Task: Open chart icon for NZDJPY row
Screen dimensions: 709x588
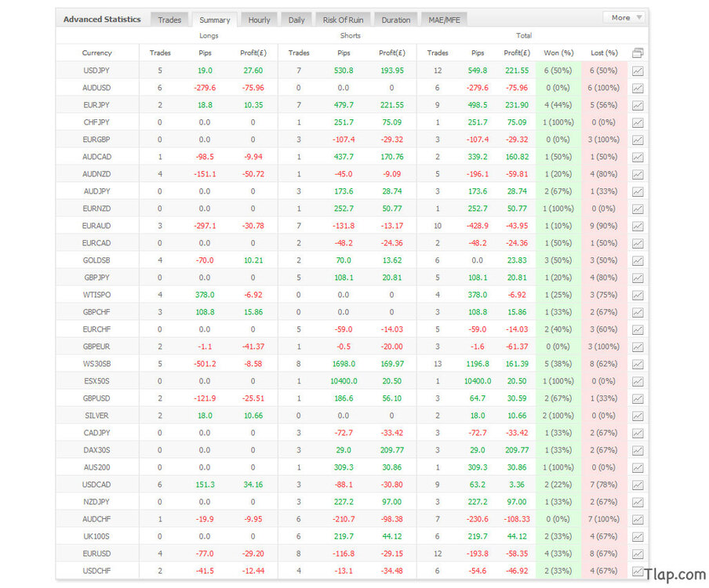Action: click(x=638, y=502)
